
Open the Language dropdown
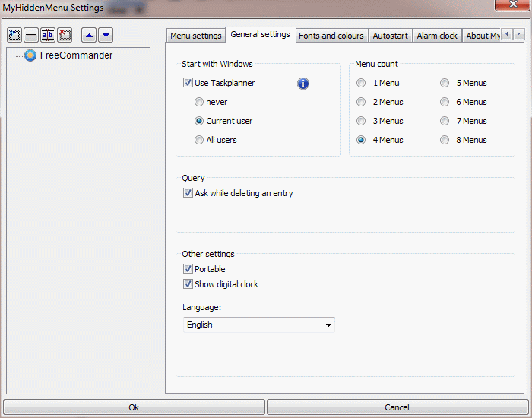258,325
